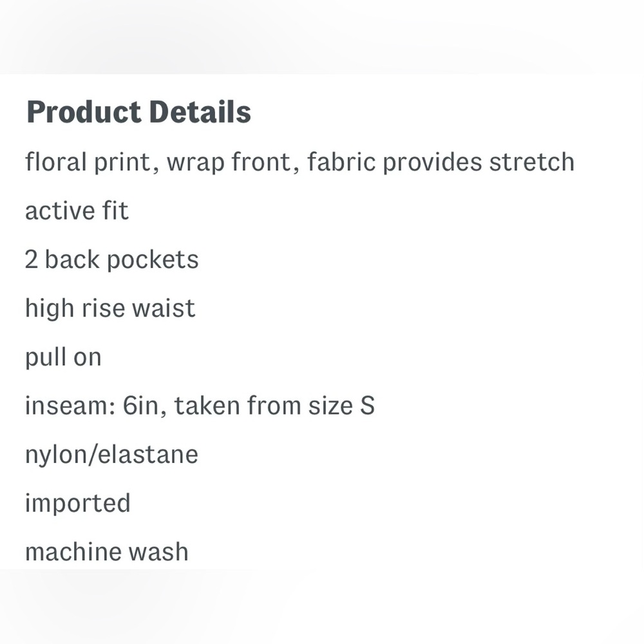Click the word 'wash'
The image size is (644, 644).
tap(158, 552)
